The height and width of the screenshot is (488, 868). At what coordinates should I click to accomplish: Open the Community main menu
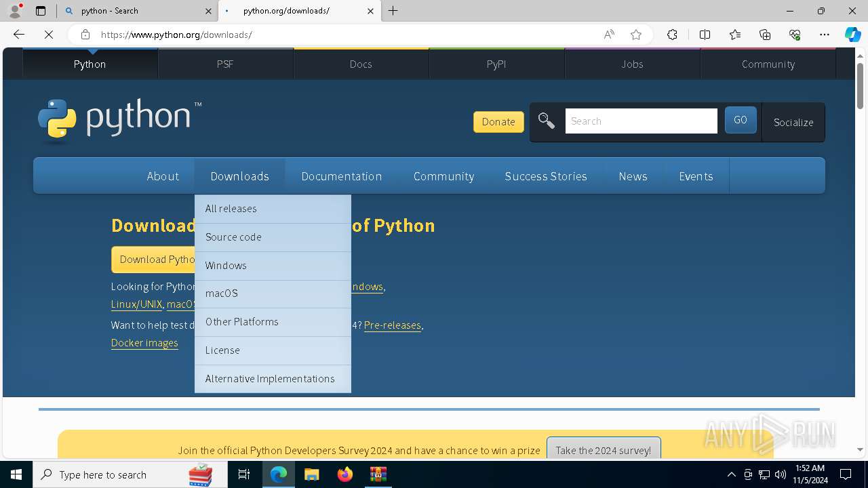(443, 176)
